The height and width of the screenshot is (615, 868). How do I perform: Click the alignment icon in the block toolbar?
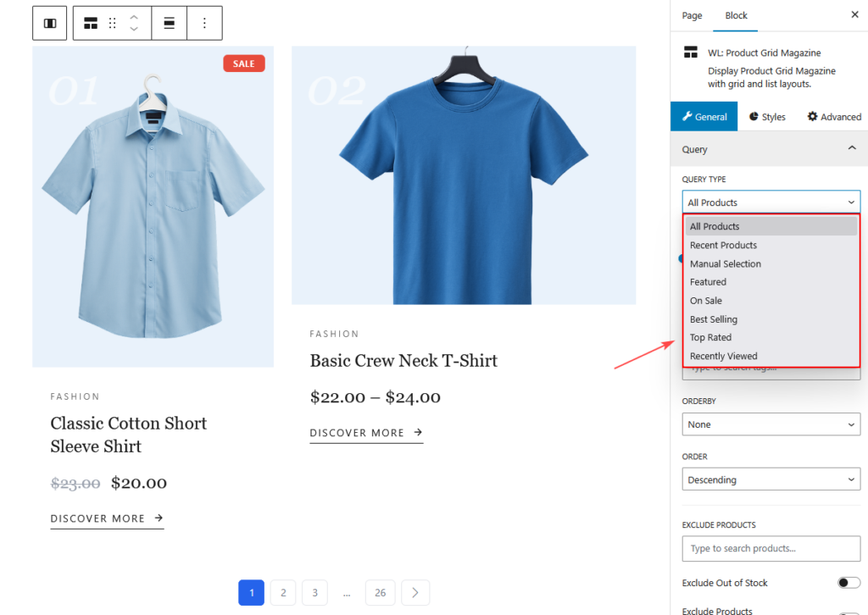(x=169, y=23)
